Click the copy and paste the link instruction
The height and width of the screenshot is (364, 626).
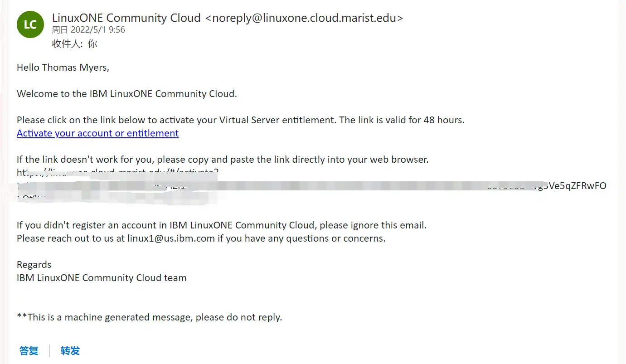[223, 160]
